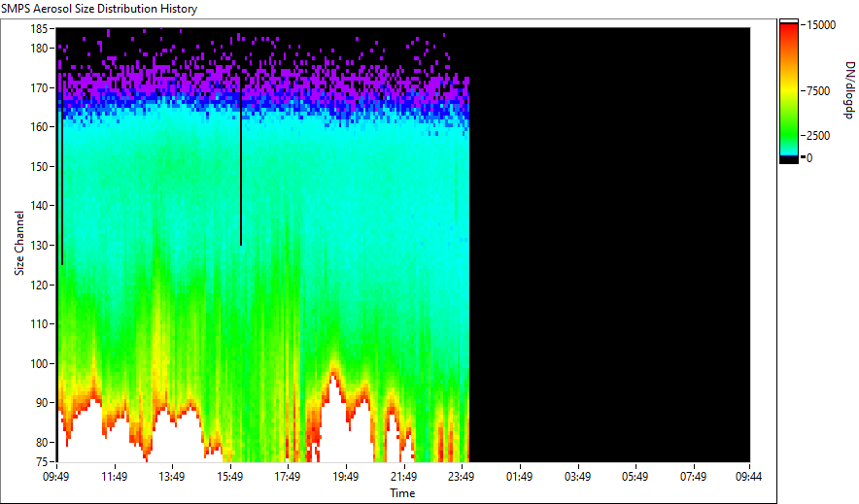Viewport: 859px width, 504px height.
Task: Click the 100 Size Channel axis label
Action: coord(39,363)
